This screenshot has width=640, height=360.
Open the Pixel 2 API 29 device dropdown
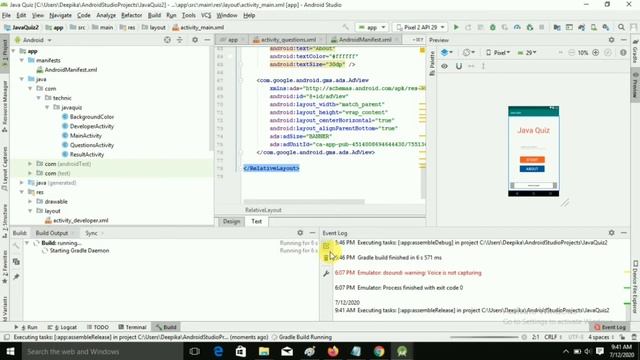pos(420,27)
